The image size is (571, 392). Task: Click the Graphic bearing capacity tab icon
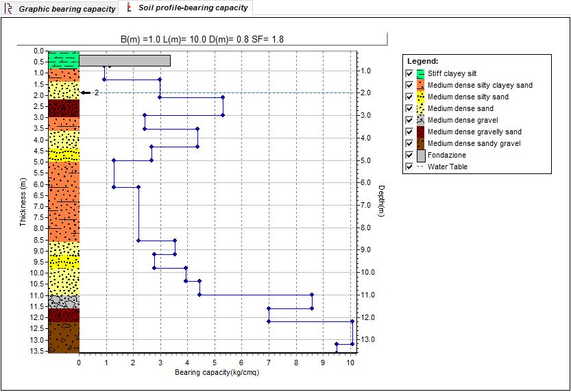(9, 9)
